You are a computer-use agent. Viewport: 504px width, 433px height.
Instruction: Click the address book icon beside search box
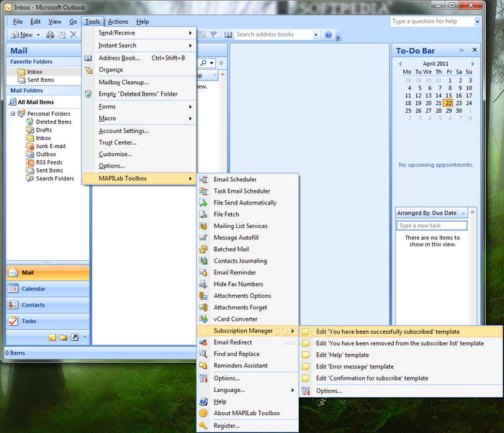(228, 35)
